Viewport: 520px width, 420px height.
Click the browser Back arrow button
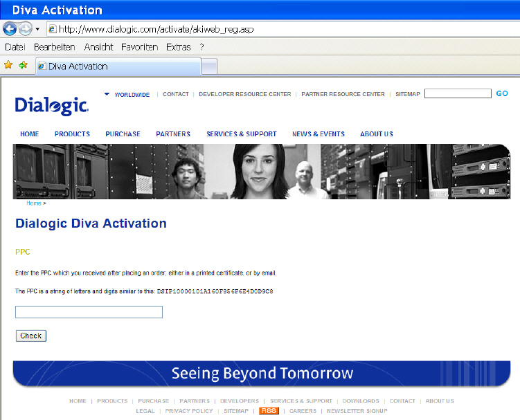click(10, 29)
